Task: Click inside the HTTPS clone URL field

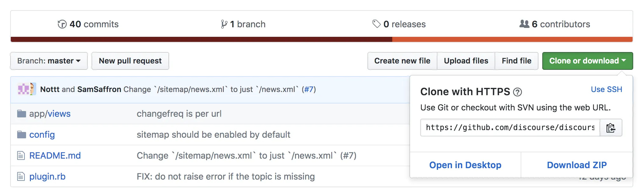Action: tap(509, 128)
